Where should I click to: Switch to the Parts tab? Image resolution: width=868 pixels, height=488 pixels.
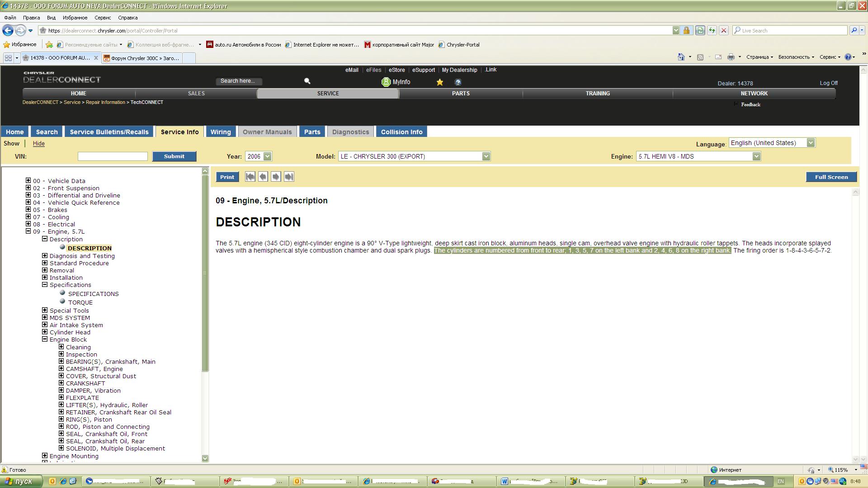point(312,131)
